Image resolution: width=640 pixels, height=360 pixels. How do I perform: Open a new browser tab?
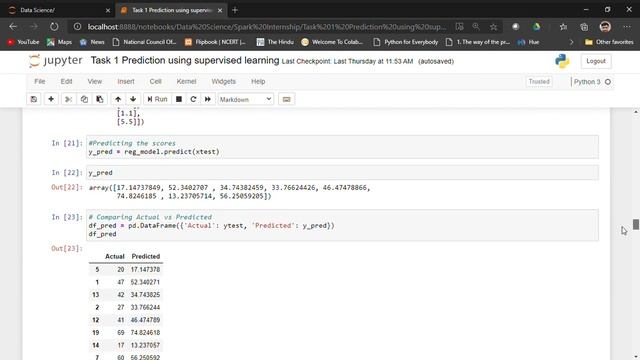coord(235,10)
